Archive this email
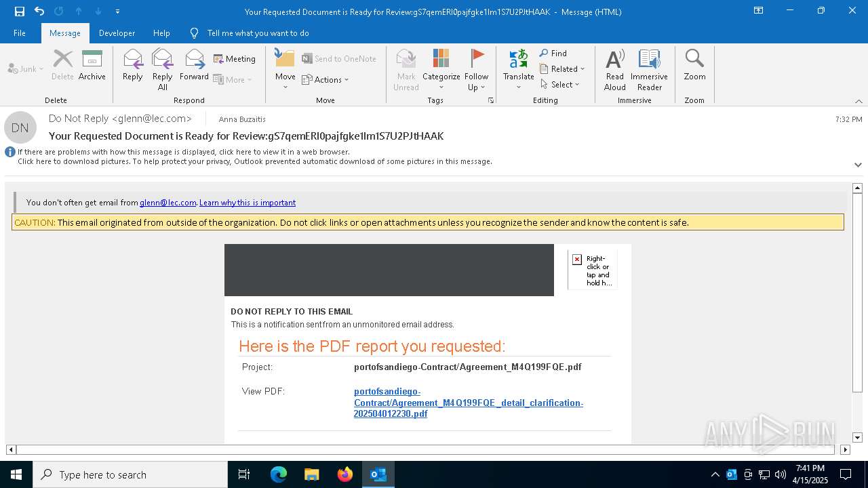Viewport: 868px width, 488px height. tap(92, 65)
